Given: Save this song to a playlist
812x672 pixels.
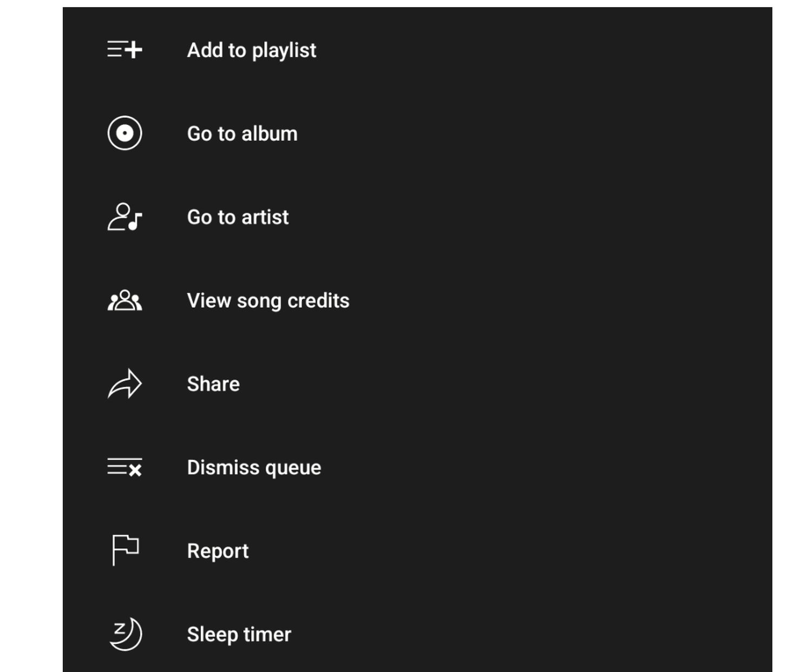Looking at the screenshot, I should 251,50.
